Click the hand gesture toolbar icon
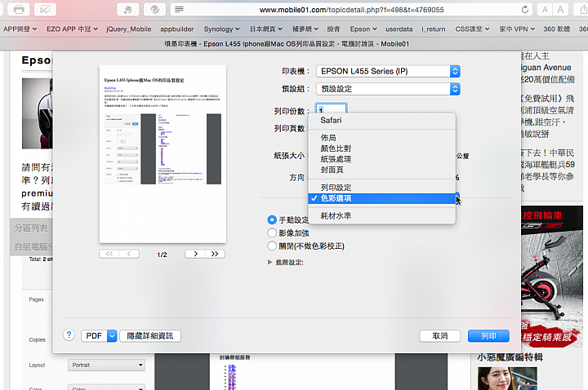The image size is (588, 390). [x=128, y=9]
